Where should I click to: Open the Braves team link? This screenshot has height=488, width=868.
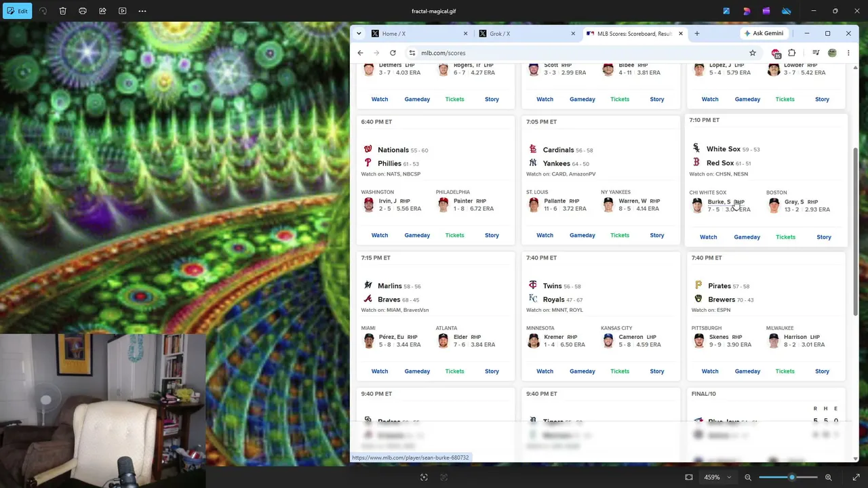(389, 300)
